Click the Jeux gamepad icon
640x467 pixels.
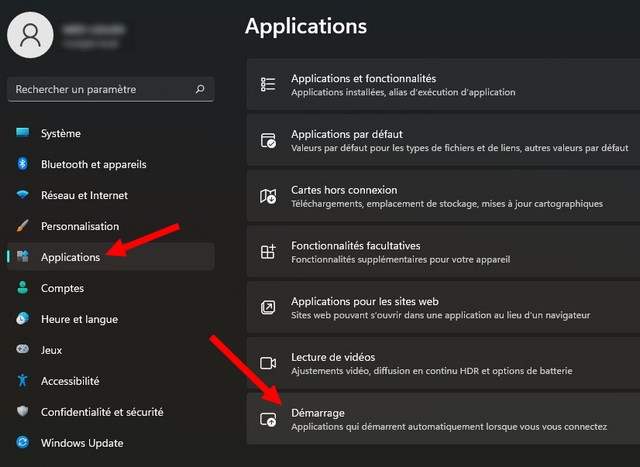[x=22, y=349]
